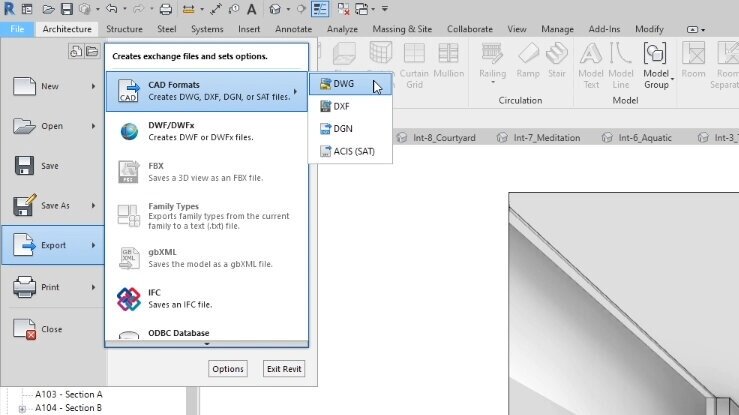Viewport: 739px width, 415px height.
Task: Switch to the Manage ribbon tab
Action: click(557, 29)
